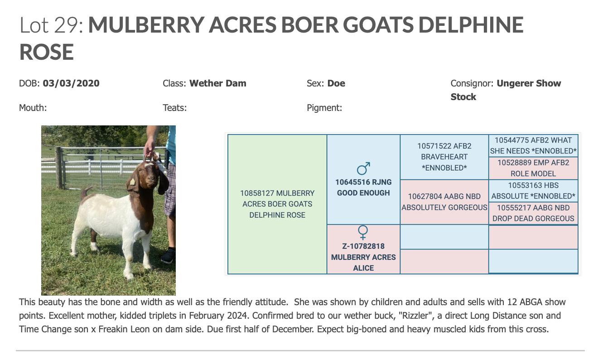Click the Wether Dam class value
The image size is (598, 364).
(x=218, y=83)
